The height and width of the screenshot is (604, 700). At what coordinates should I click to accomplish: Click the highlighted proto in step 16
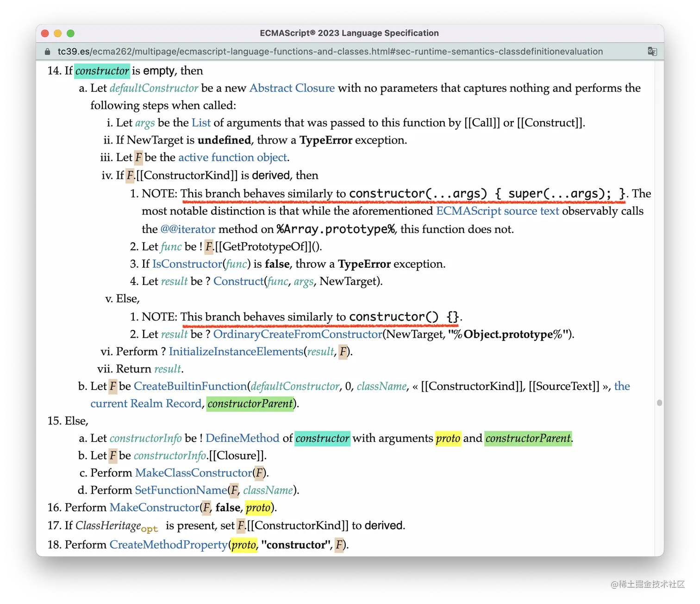pyautogui.click(x=258, y=508)
